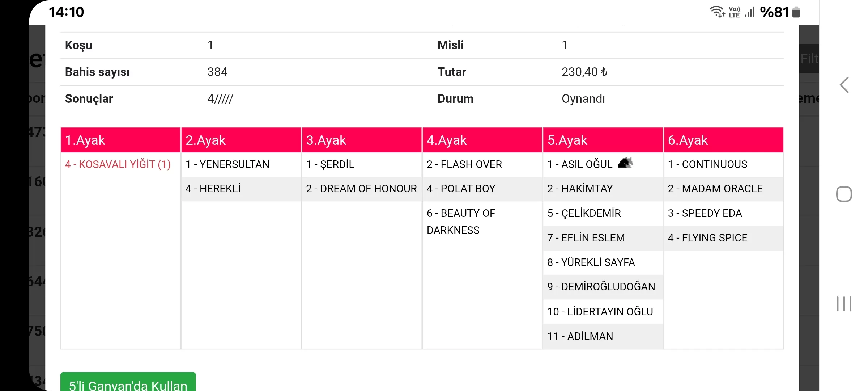Click the Oynandı status value

pos(583,99)
